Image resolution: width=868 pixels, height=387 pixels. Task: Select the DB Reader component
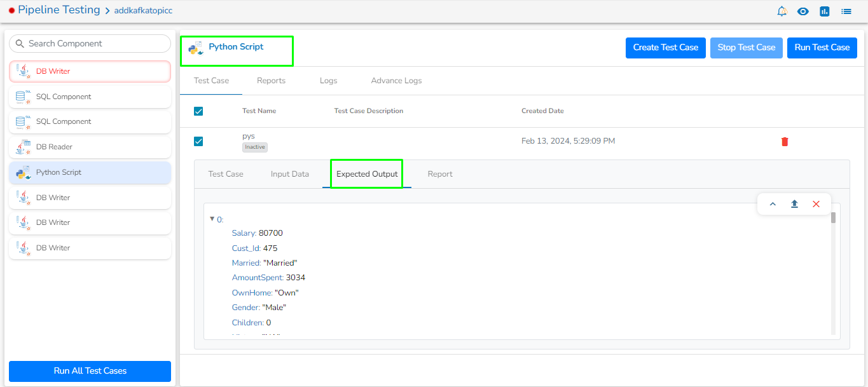tap(90, 147)
